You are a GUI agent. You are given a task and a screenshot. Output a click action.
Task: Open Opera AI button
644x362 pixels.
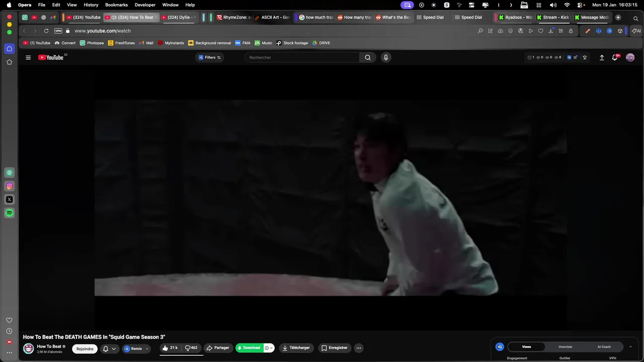coord(636,31)
